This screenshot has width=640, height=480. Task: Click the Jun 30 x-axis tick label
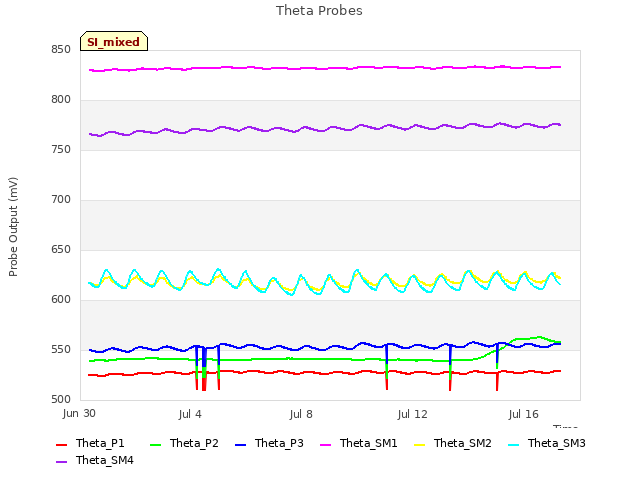coord(79,413)
